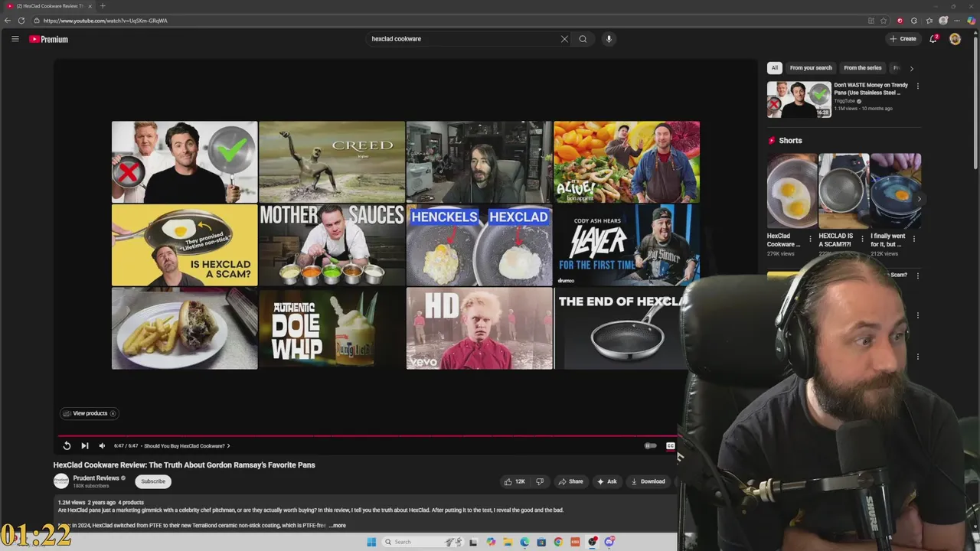Open options for 'I finally went' short
980x551 pixels.
pos(913,239)
